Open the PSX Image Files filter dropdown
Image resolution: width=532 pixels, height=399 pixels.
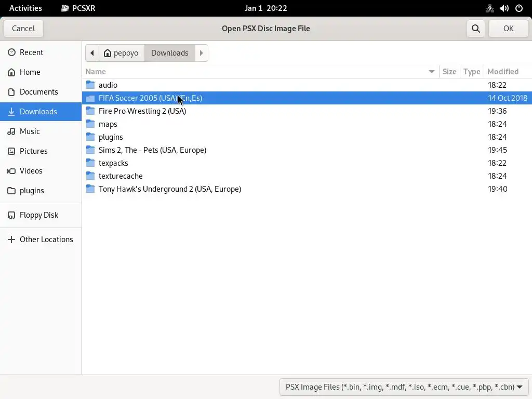tap(404, 387)
